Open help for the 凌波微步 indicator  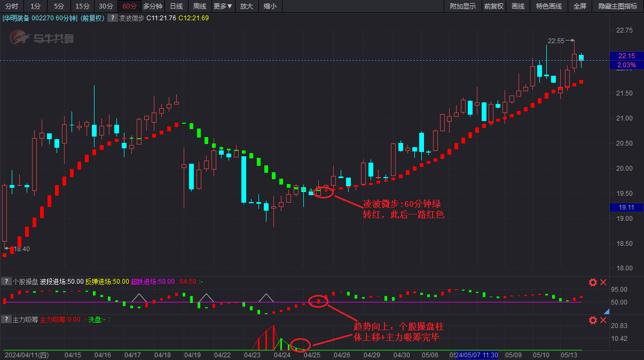click(x=113, y=18)
